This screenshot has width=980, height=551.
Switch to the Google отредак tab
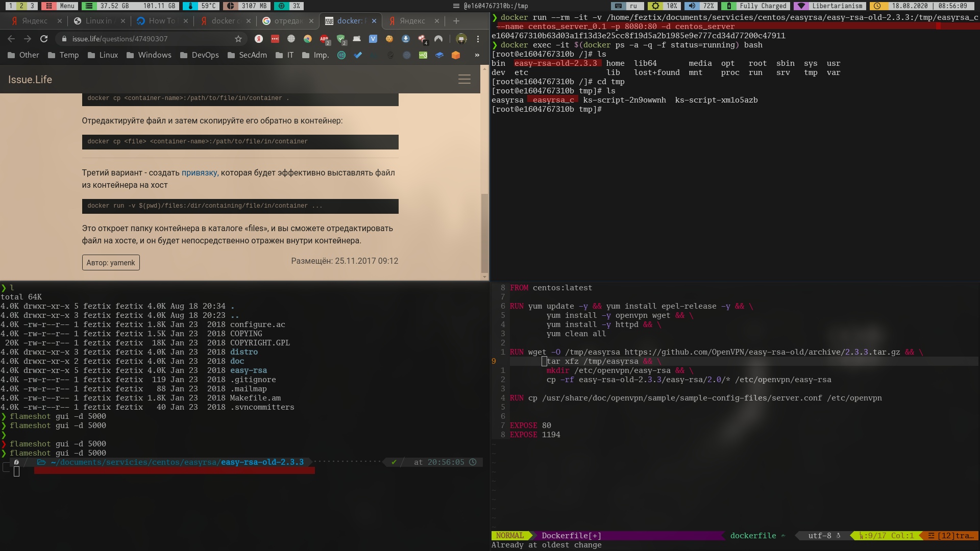pos(287,21)
